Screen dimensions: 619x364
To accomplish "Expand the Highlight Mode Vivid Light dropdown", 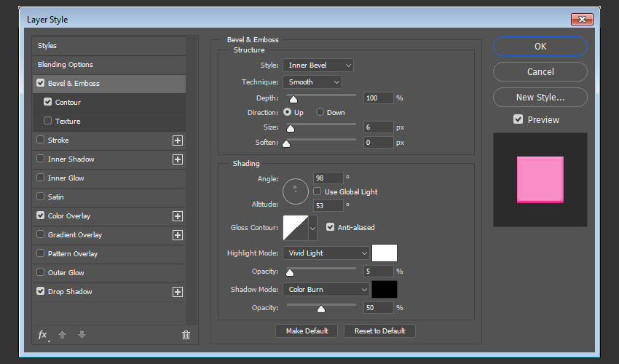I will 326,253.
